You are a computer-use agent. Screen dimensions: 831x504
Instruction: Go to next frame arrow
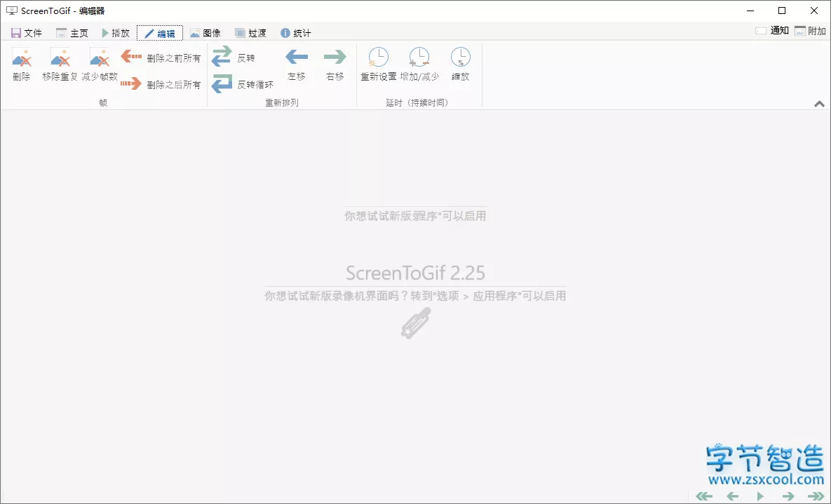click(788, 496)
